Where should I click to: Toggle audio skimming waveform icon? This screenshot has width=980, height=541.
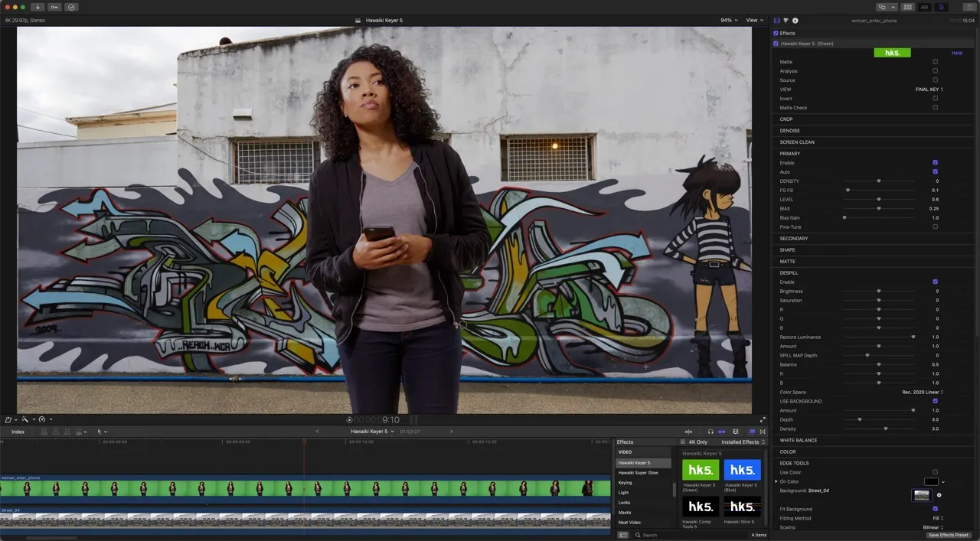[x=688, y=432]
